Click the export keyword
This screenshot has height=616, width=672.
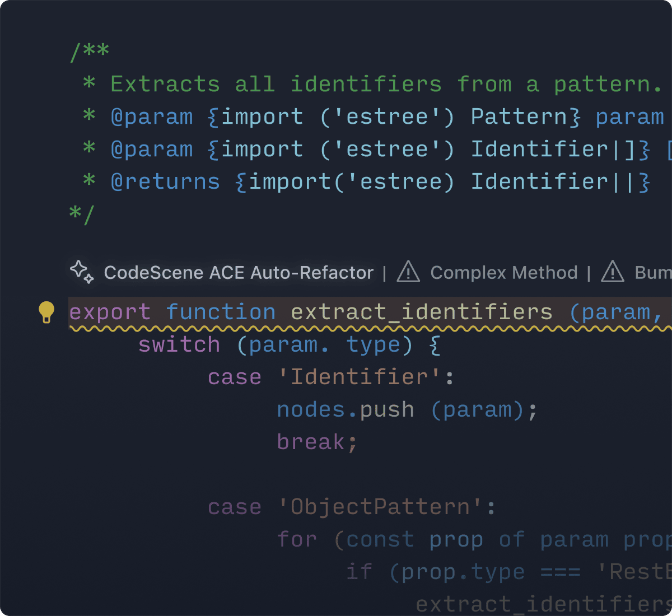point(110,312)
